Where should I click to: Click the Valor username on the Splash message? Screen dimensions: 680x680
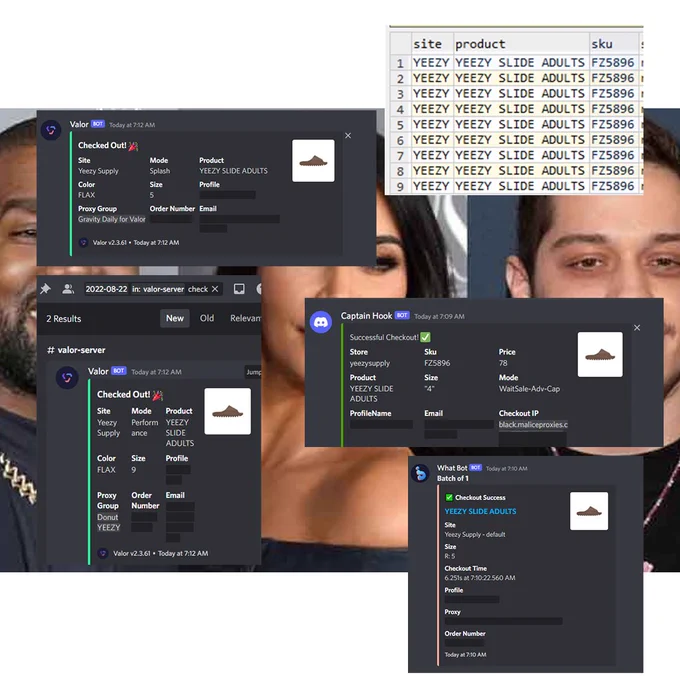click(x=79, y=124)
